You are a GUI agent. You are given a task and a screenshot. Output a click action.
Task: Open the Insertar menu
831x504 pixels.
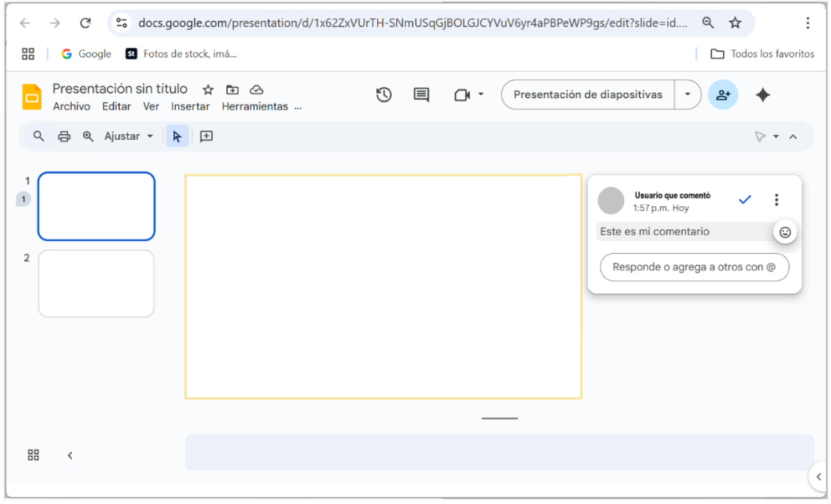point(190,107)
